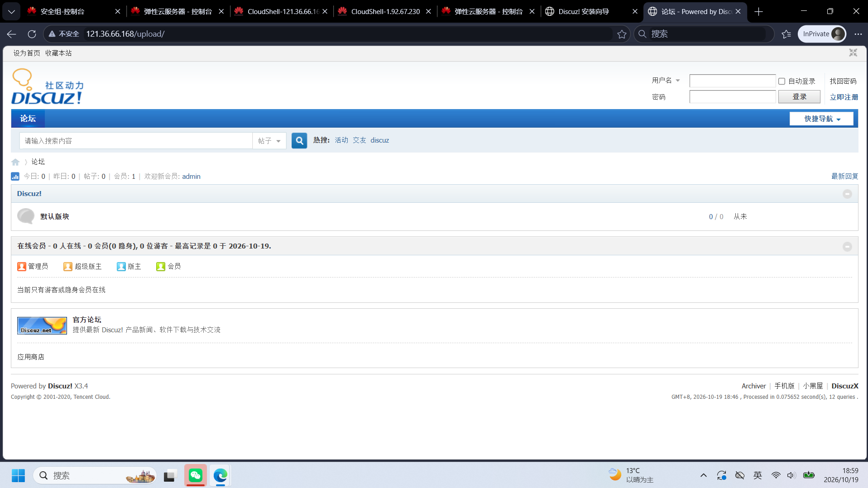This screenshot has width=868, height=488.
Task: Switch to the 安全组-控制台 browser tab
Action: [x=73, y=11]
